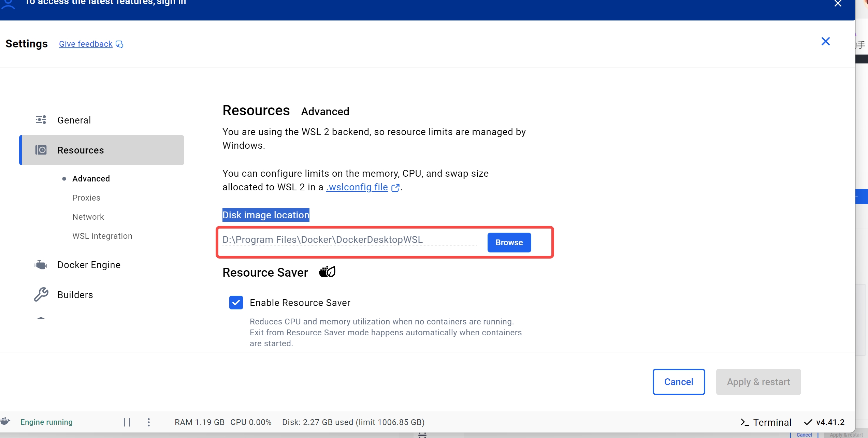Click Apply & restart button
The width and height of the screenshot is (868, 438).
(x=758, y=382)
